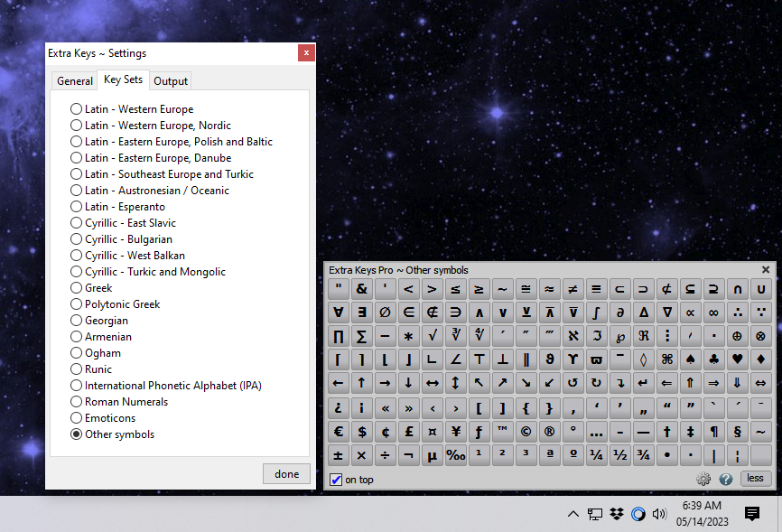Image resolution: width=782 pixels, height=532 pixels.
Task: Click the command ⌘ symbol key
Action: pyautogui.click(x=666, y=359)
